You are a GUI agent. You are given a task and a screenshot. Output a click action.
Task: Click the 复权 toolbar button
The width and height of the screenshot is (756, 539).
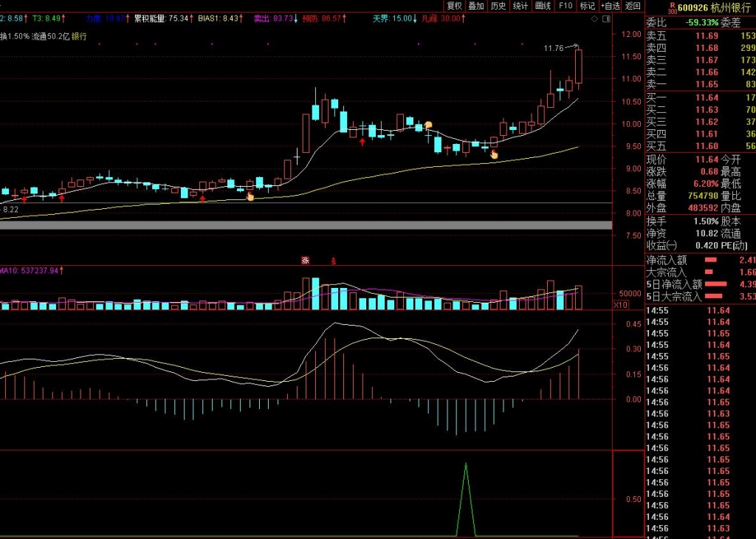point(455,6)
